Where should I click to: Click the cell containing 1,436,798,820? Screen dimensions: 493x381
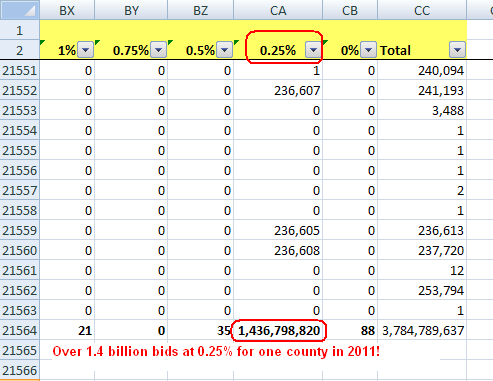[278, 330]
